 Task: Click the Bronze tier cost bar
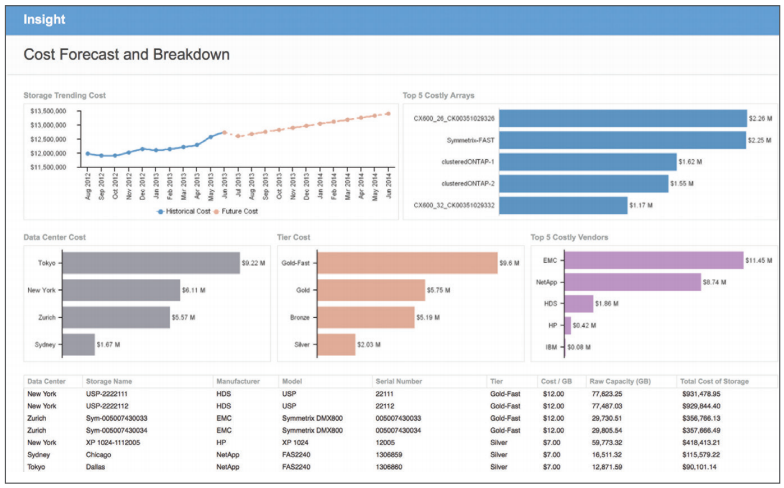366,318
